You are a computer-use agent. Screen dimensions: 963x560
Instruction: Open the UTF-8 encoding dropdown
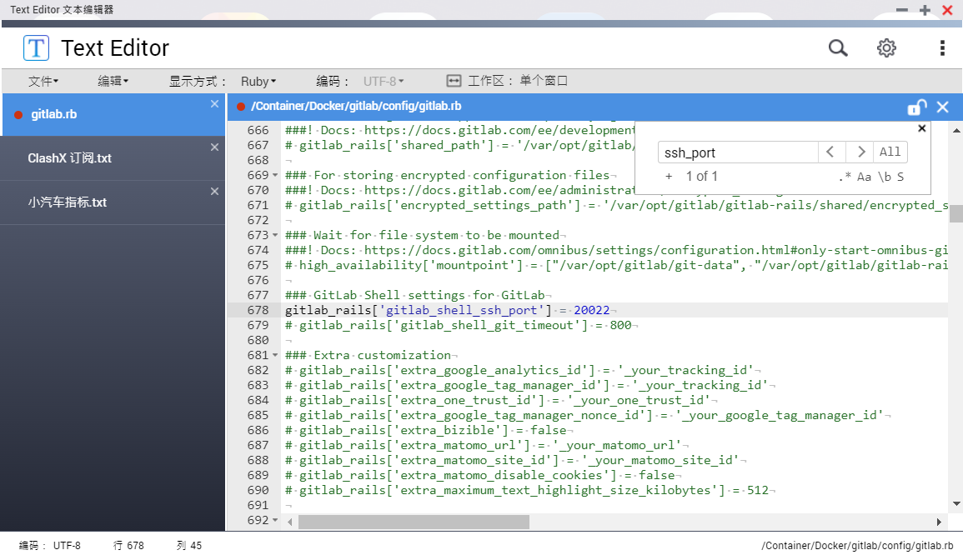pyautogui.click(x=384, y=81)
